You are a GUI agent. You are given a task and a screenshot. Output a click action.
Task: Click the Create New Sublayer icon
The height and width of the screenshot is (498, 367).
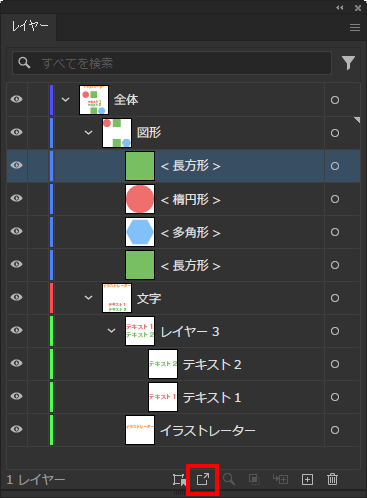tap(280, 479)
